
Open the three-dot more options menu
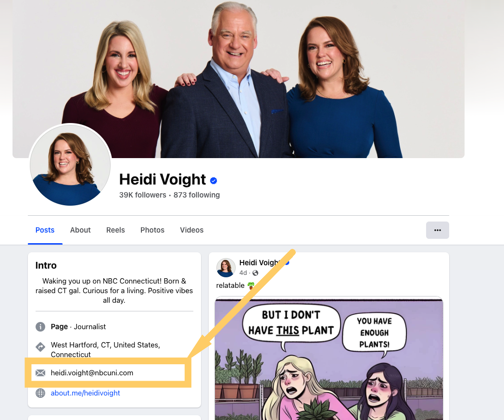(437, 230)
